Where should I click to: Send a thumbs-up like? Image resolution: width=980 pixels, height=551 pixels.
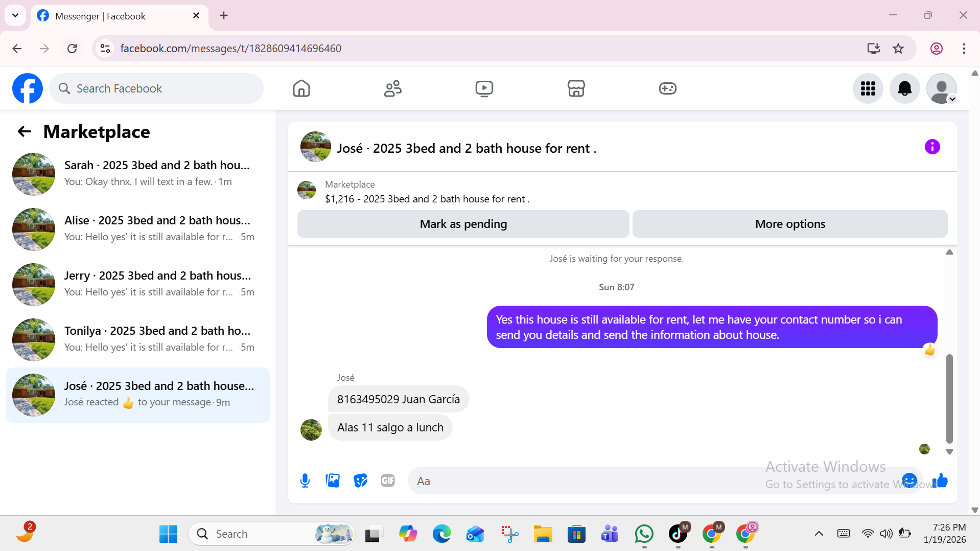click(940, 480)
